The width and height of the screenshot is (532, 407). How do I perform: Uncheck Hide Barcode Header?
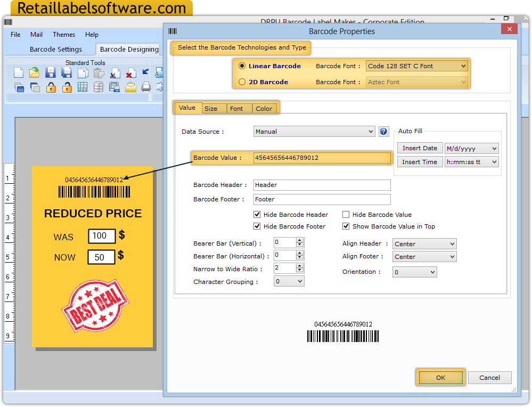(256, 215)
